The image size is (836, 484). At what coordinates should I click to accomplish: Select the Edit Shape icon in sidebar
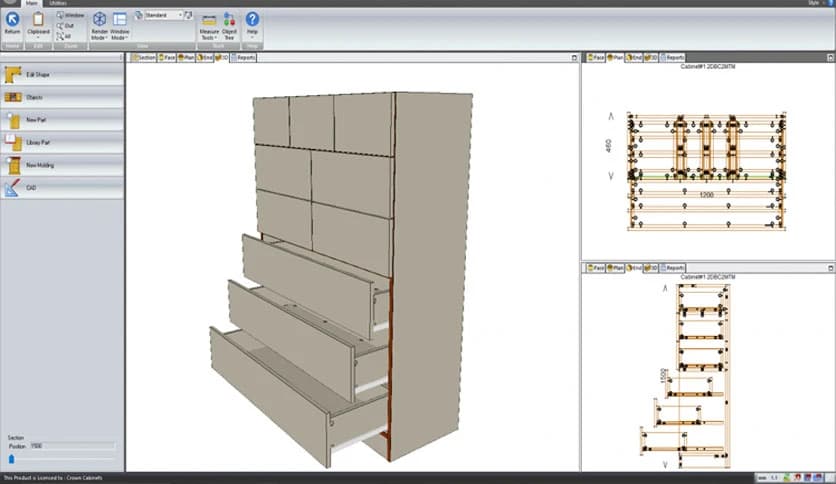[x=14, y=75]
